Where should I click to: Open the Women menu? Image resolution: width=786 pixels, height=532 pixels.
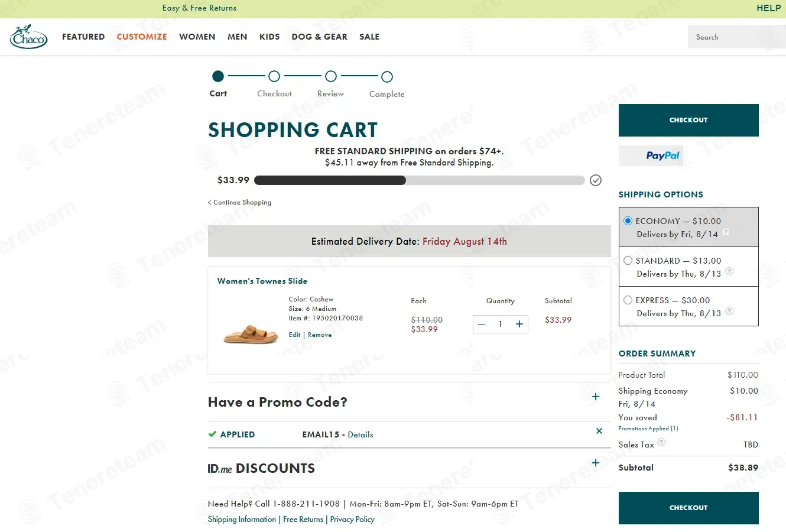(197, 37)
